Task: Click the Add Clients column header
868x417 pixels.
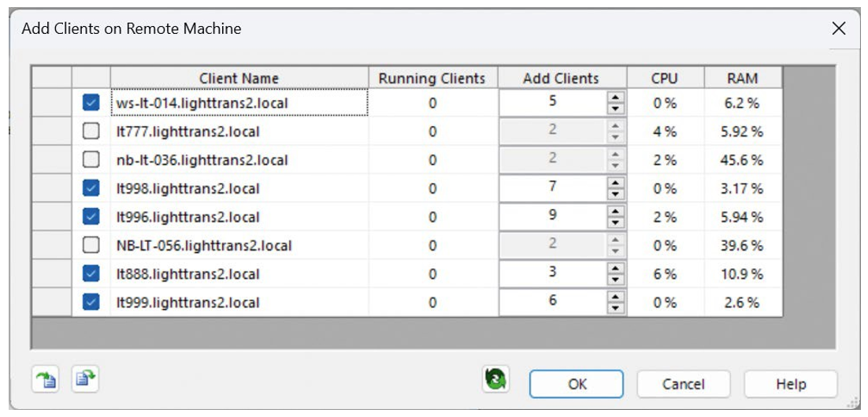Action: [x=562, y=78]
